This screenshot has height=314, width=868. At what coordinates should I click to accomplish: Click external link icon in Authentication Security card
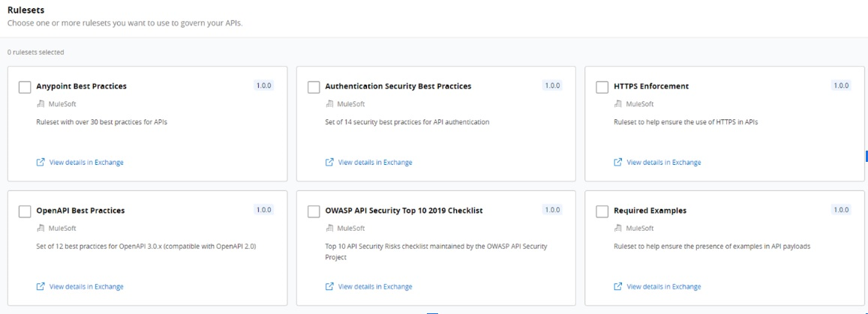[329, 162]
